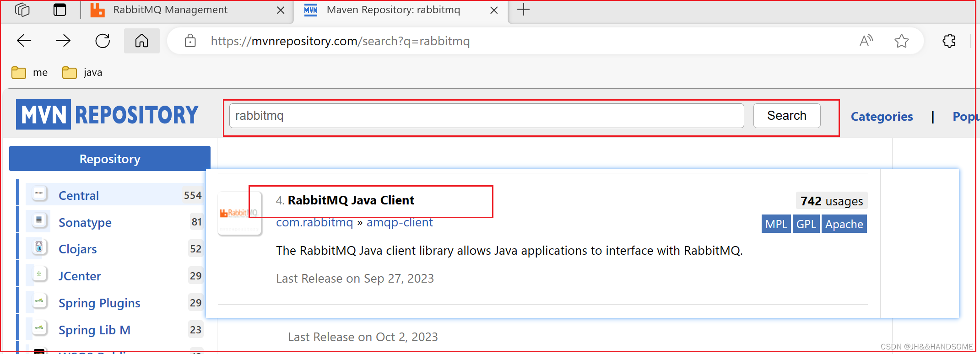980x354 pixels.
Task: Add this page to favorites star
Action: click(902, 41)
